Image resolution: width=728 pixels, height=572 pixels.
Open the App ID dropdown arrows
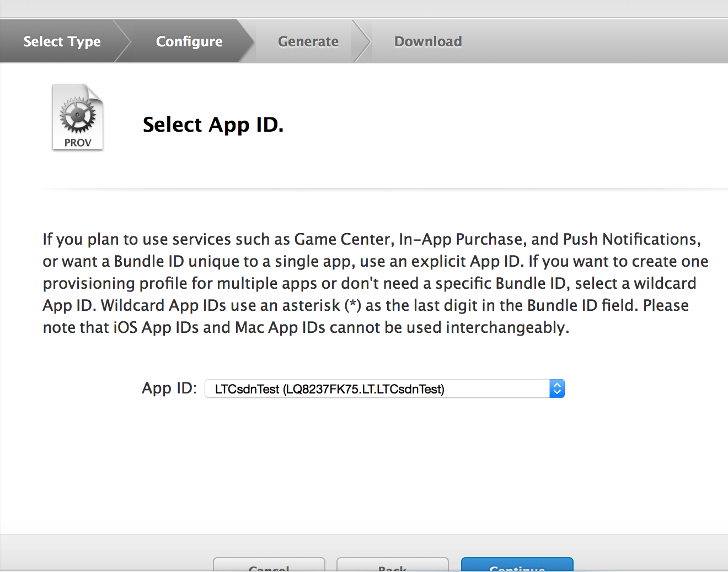point(557,388)
